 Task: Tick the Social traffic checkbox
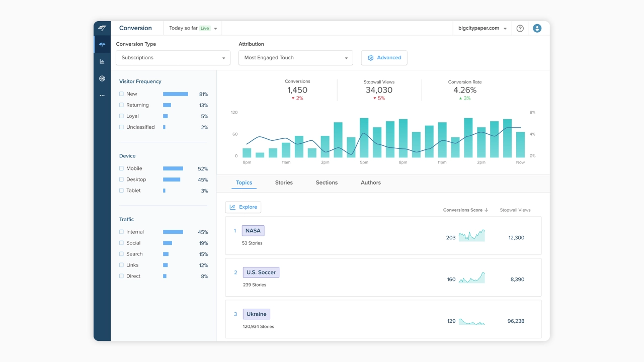121,243
